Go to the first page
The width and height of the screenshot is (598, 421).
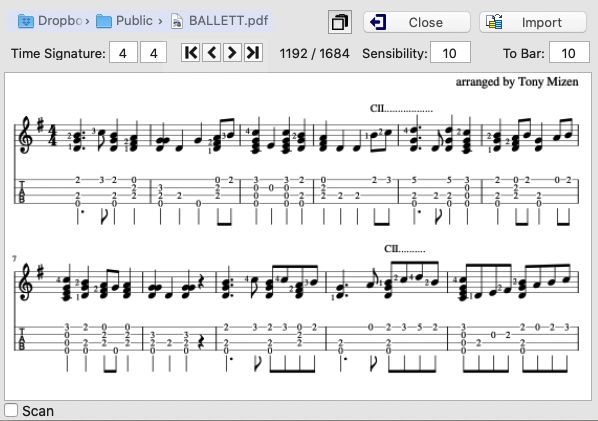[190, 53]
